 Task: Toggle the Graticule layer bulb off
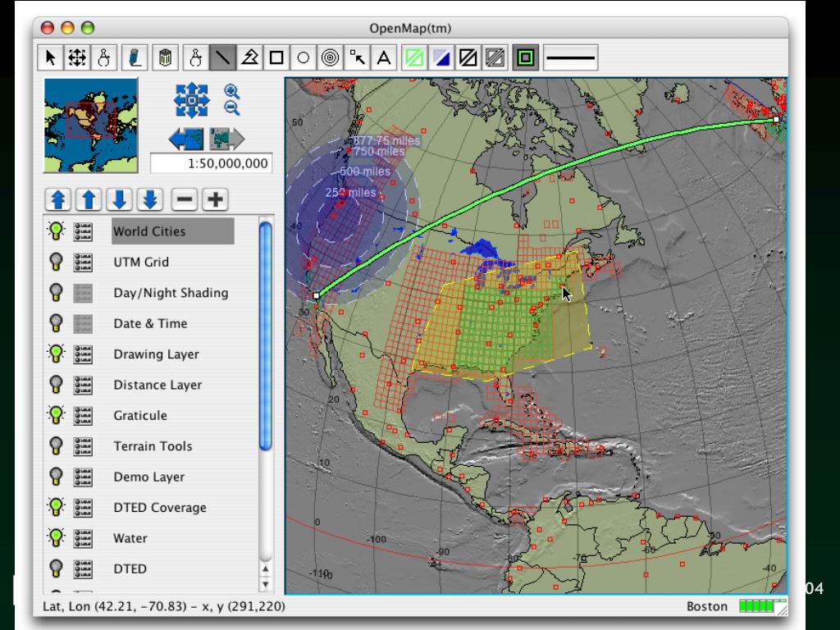pos(56,415)
